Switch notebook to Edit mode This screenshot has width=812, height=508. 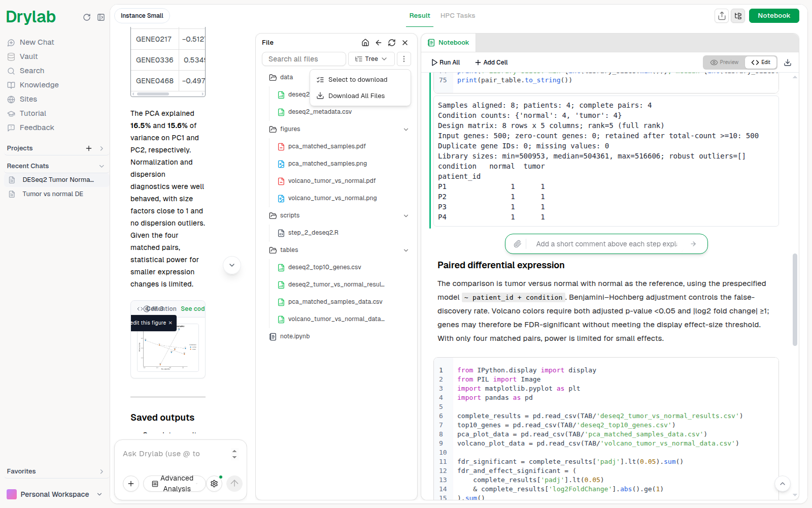pyautogui.click(x=761, y=62)
